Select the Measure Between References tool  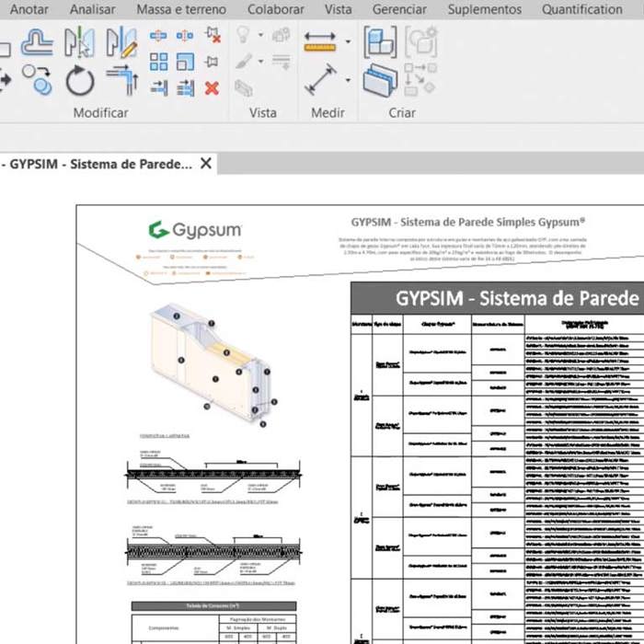point(320,42)
